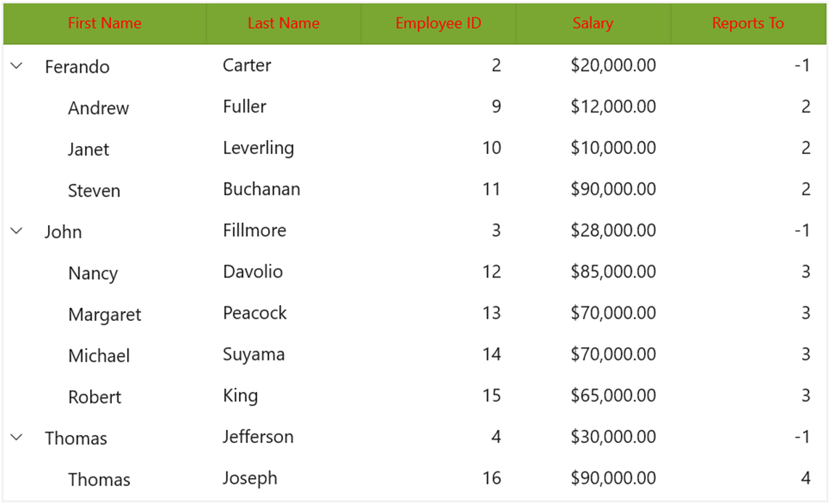Click the Salary column header

click(593, 23)
